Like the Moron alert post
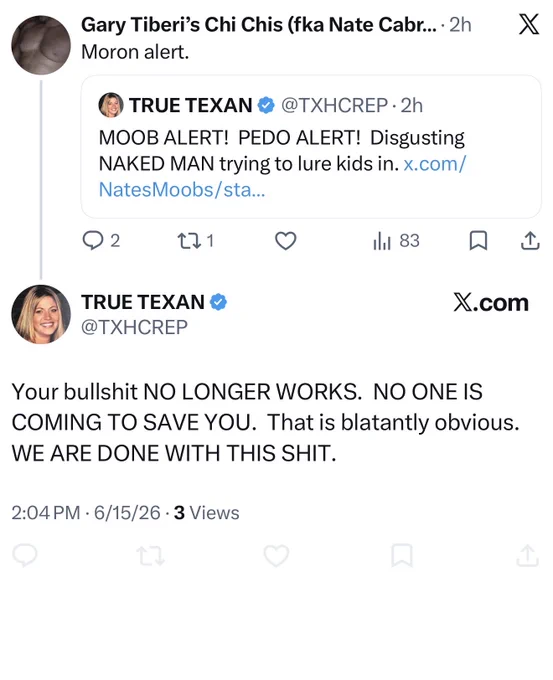This screenshot has height=680, width=553. 285,240
